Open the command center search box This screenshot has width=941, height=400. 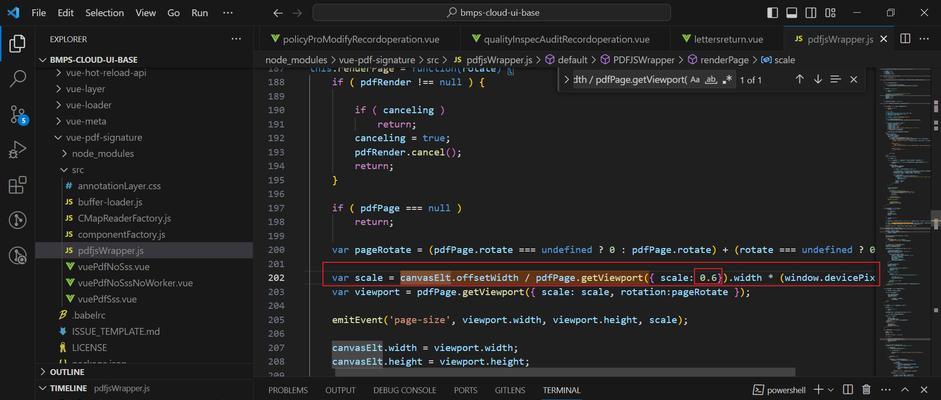click(x=492, y=13)
